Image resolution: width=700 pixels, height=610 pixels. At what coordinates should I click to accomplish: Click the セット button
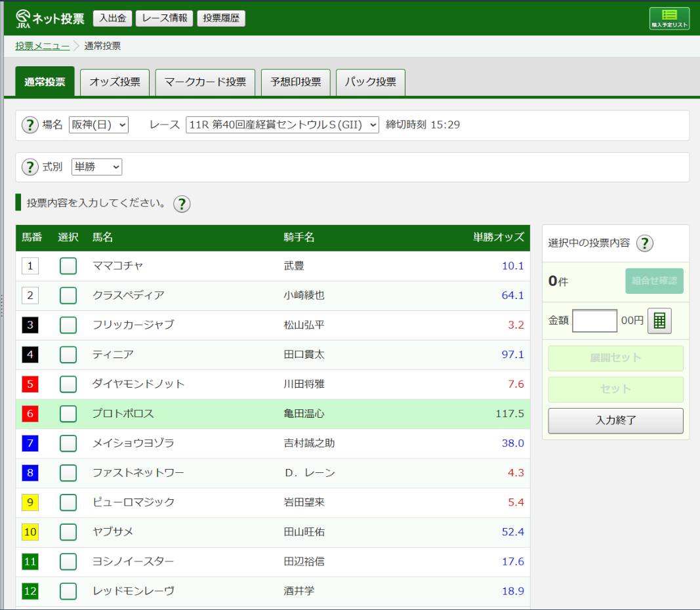click(x=615, y=390)
